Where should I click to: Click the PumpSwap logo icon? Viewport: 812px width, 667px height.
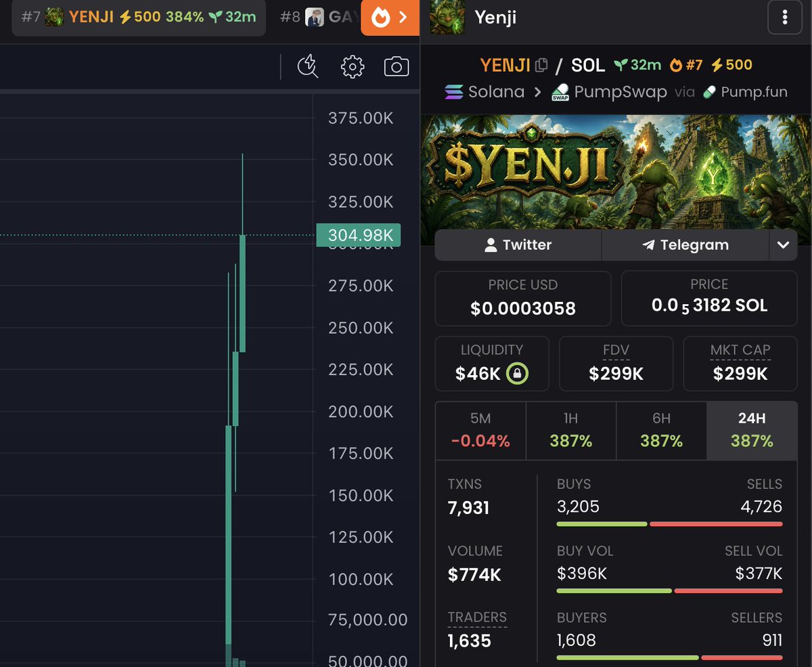560,92
